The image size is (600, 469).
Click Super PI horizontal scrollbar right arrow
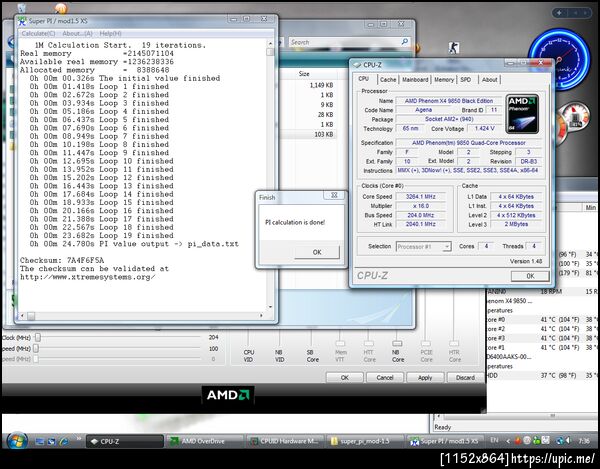point(261,316)
